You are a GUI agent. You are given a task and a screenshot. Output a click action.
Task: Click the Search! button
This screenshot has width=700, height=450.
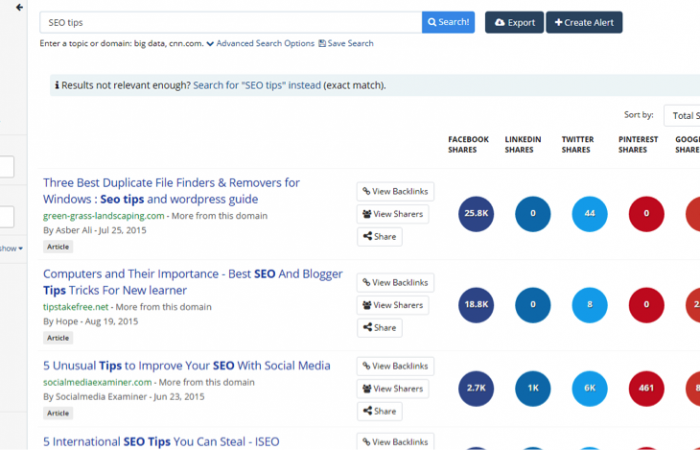(448, 22)
